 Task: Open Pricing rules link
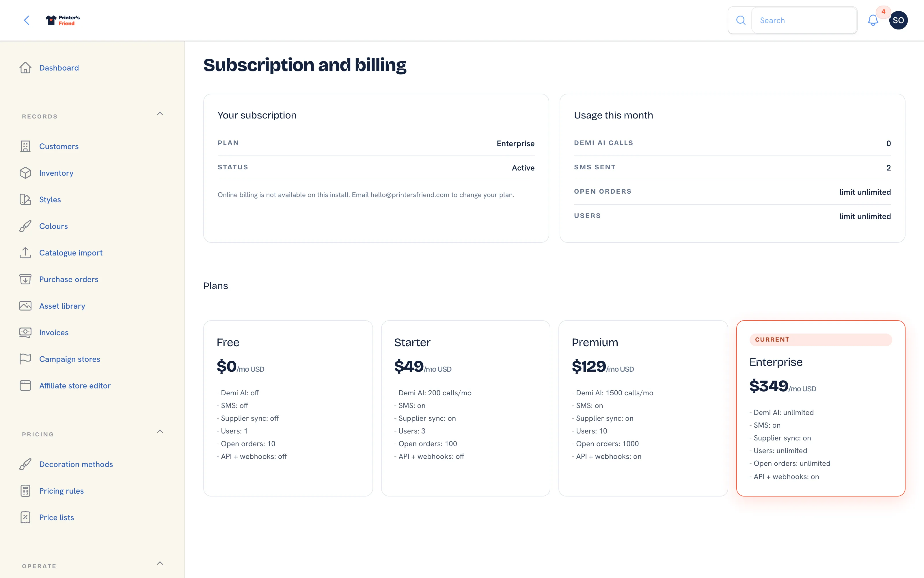(x=62, y=491)
